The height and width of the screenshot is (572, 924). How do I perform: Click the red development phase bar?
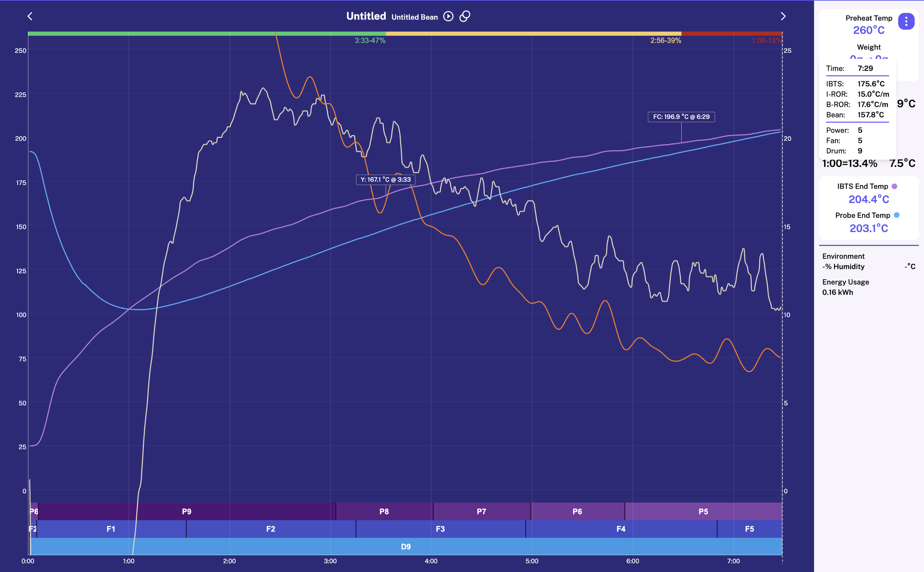[731, 34]
